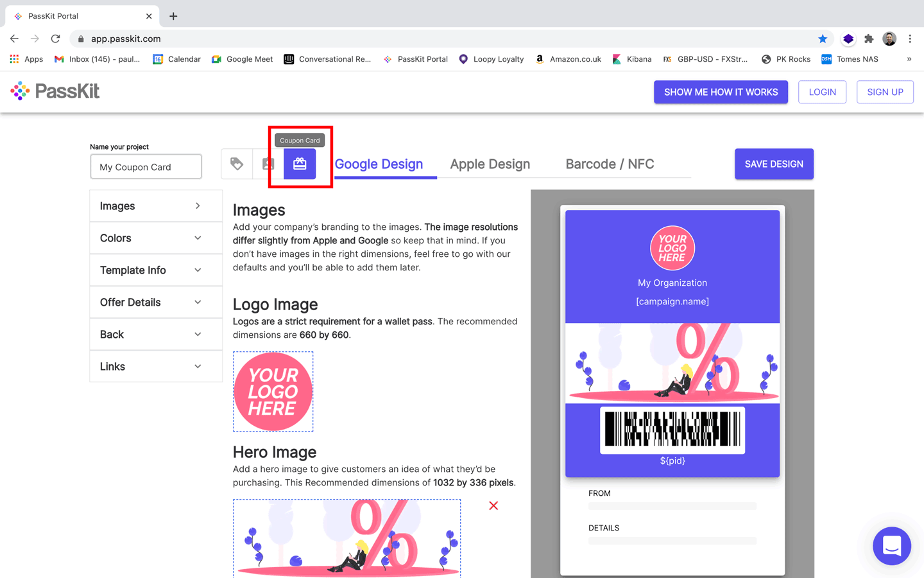The image size is (924, 578).
Task: Click logo in pass preview
Action: [672, 248]
